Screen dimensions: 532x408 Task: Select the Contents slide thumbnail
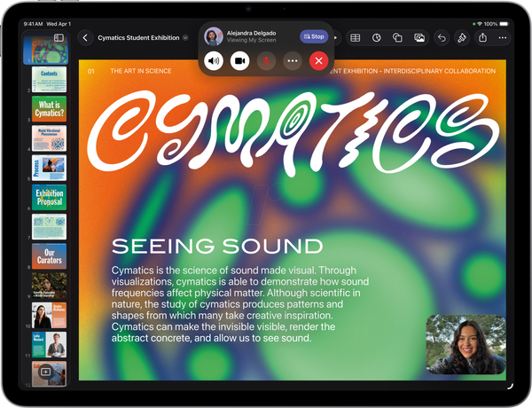pyautogui.click(x=49, y=80)
